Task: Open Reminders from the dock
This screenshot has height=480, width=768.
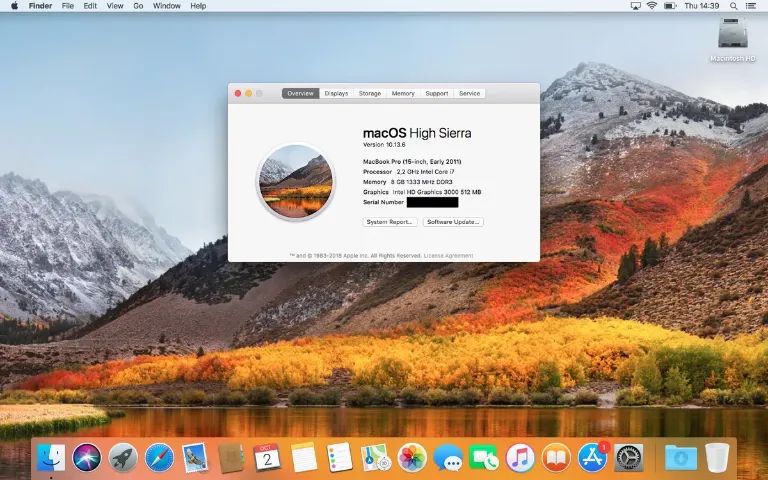Action: click(x=339, y=457)
